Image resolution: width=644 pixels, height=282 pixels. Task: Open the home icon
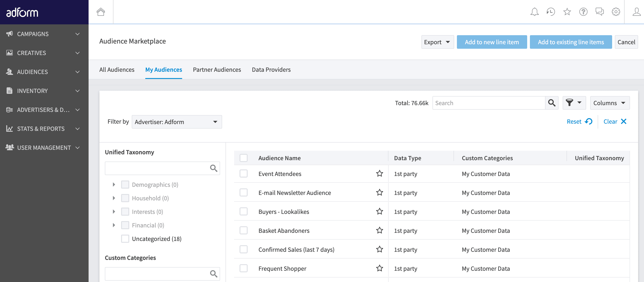[101, 12]
